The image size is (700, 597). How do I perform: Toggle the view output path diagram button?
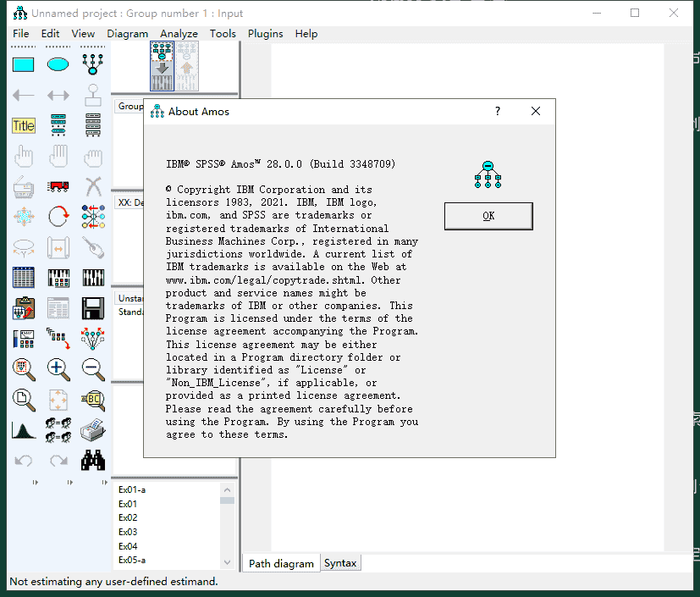[187, 66]
